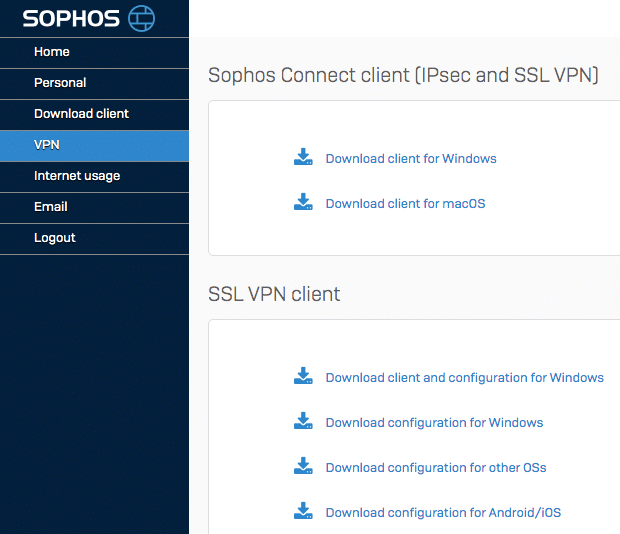Open the Email section

click(x=95, y=208)
